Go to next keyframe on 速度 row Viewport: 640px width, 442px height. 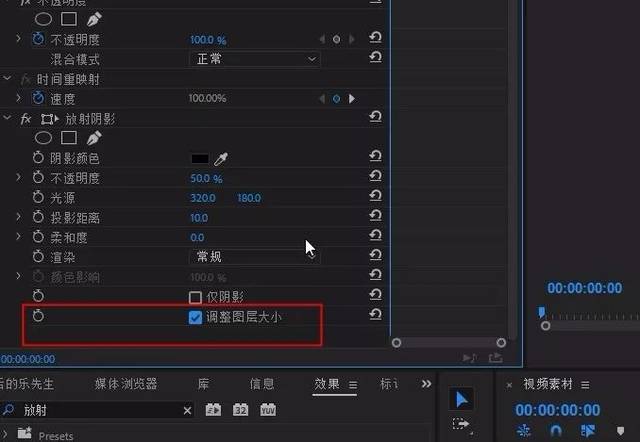[x=351, y=99]
